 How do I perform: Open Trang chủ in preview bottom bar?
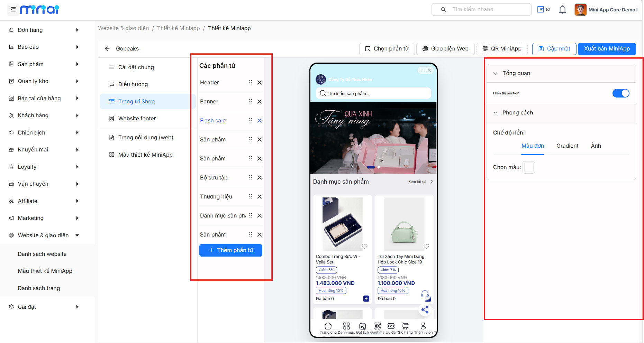328,328
